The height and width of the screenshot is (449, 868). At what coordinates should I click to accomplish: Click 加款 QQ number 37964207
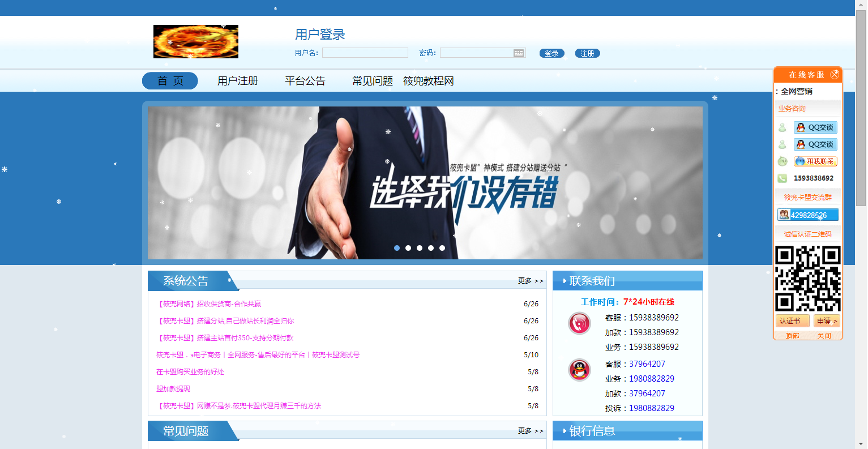pos(647,394)
